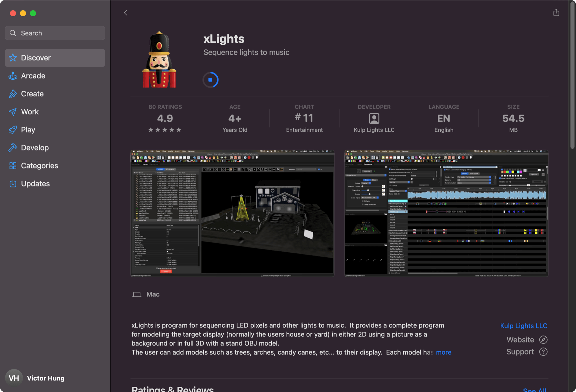Click the Play rocket icon
The width and height of the screenshot is (576, 392).
[x=13, y=130]
